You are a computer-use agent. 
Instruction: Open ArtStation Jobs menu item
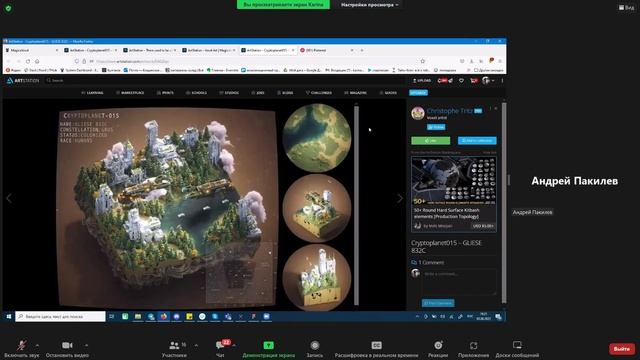pyautogui.click(x=258, y=93)
